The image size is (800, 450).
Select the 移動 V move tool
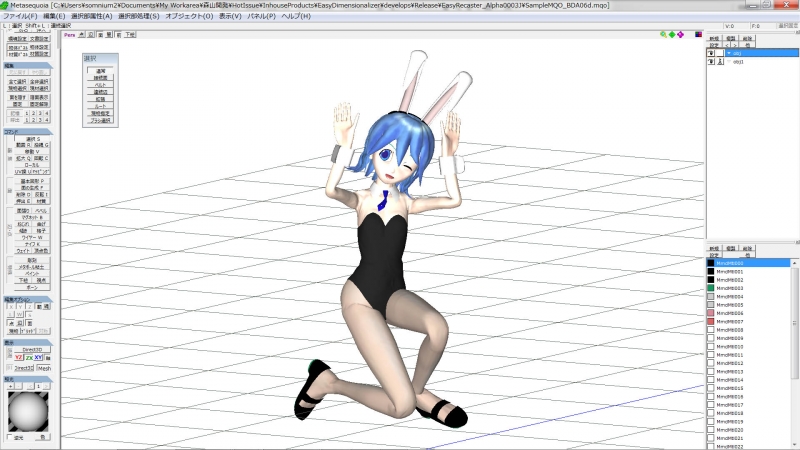coord(33,152)
